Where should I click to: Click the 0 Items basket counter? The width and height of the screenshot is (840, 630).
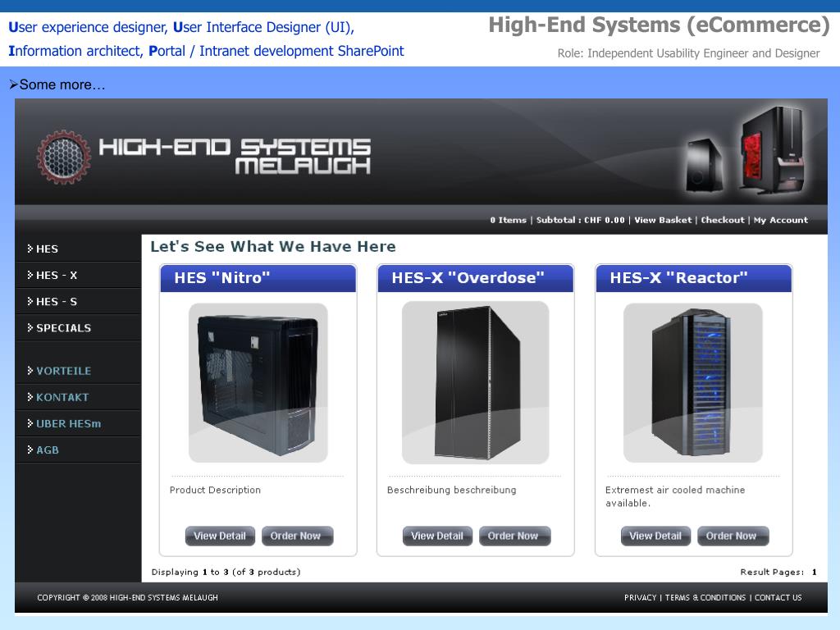[x=508, y=220]
